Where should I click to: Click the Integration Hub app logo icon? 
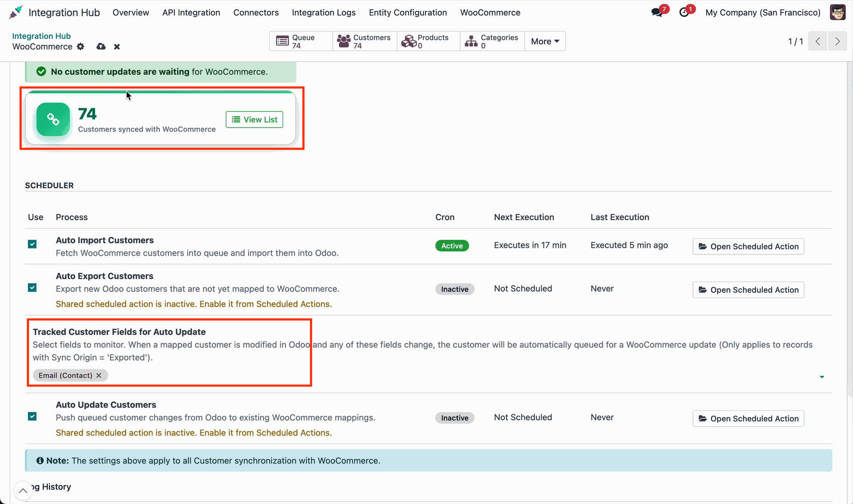pyautogui.click(x=16, y=12)
